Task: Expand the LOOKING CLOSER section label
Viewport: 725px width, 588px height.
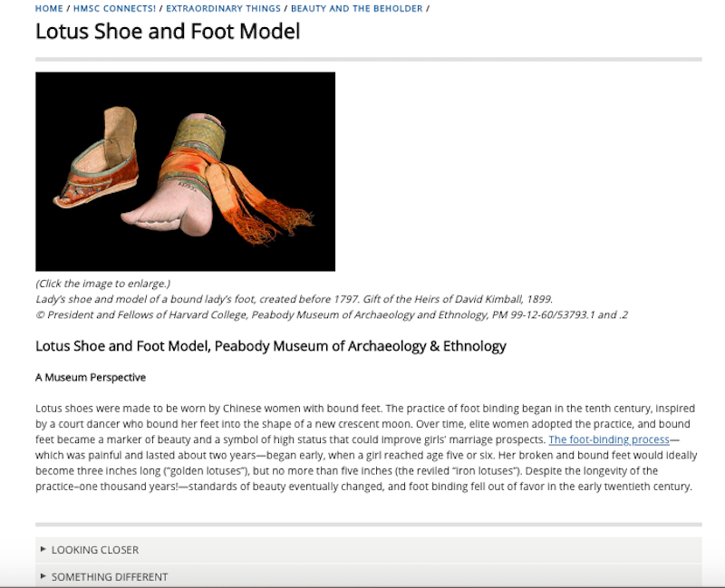Action: [x=95, y=550]
